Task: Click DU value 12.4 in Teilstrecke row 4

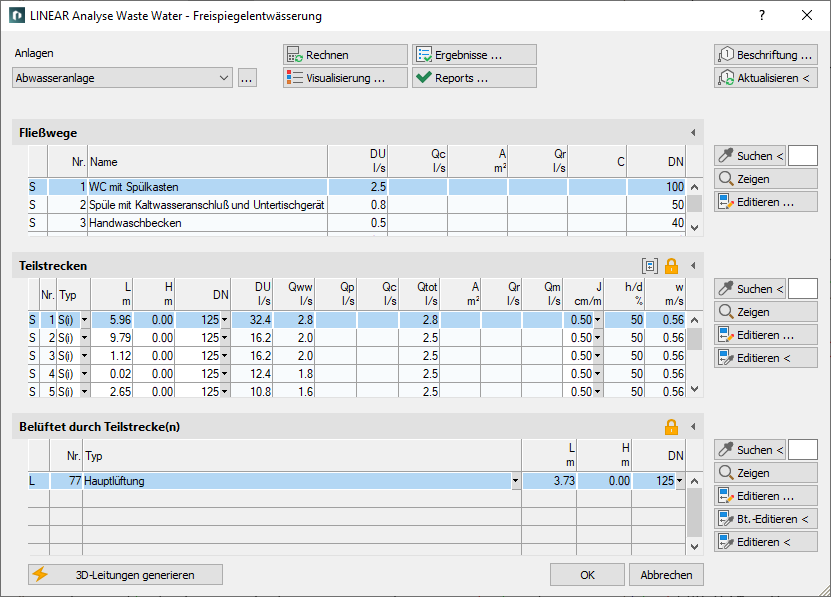Action: (252, 374)
